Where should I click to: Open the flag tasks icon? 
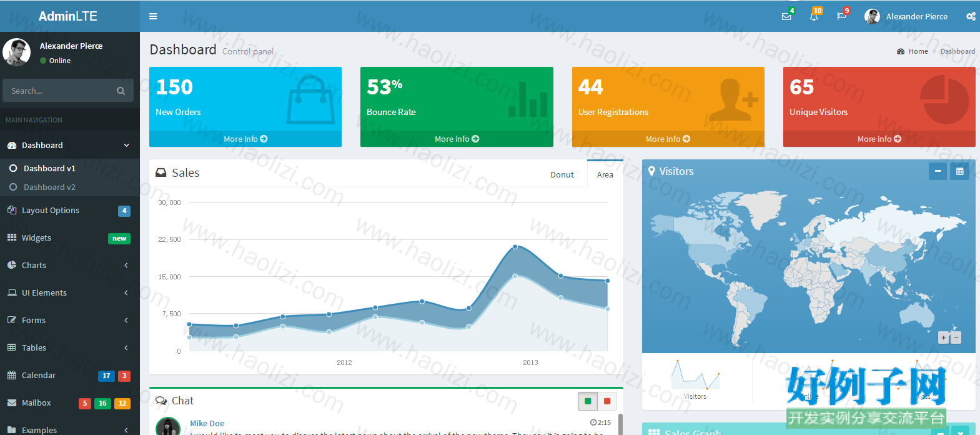tap(841, 16)
